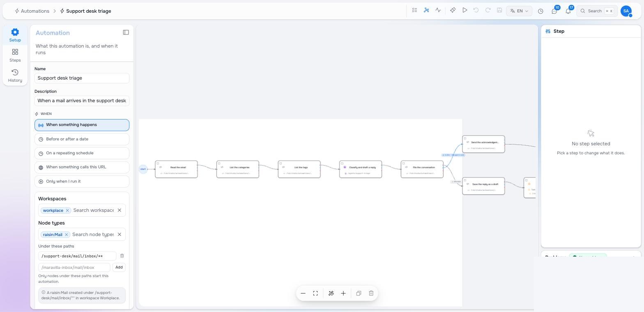Click the AI sparkles icon in toolbar
Screen dimensions: 644x312
[453, 10]
